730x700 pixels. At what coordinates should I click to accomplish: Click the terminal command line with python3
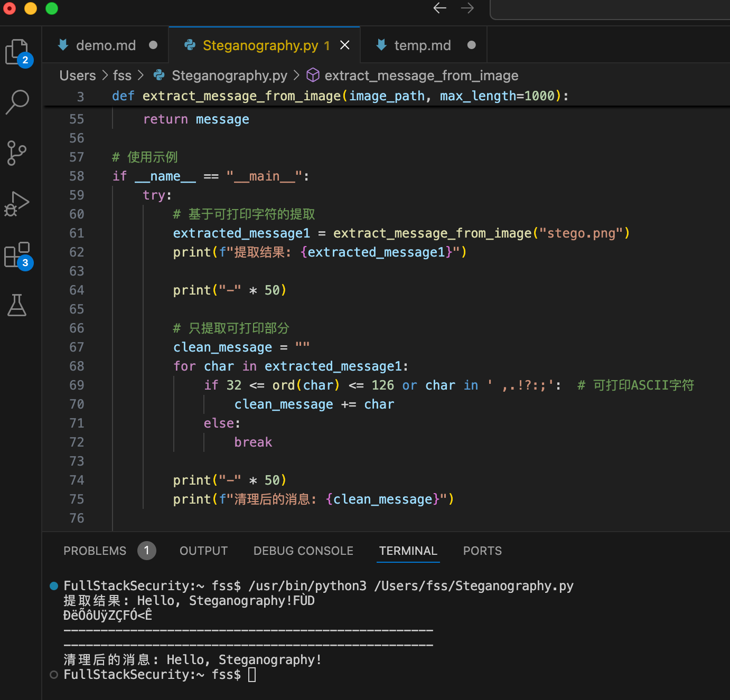[x=319, y=586]
